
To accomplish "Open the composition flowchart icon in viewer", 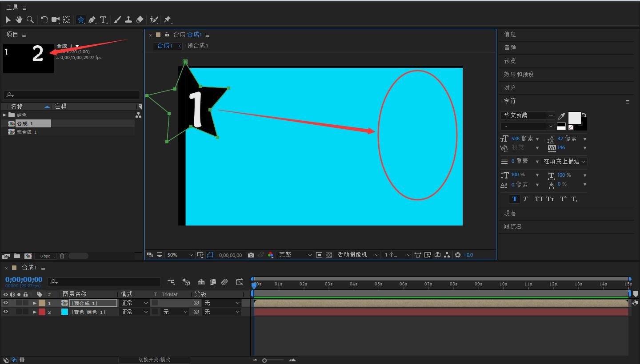I will point(447,255).
